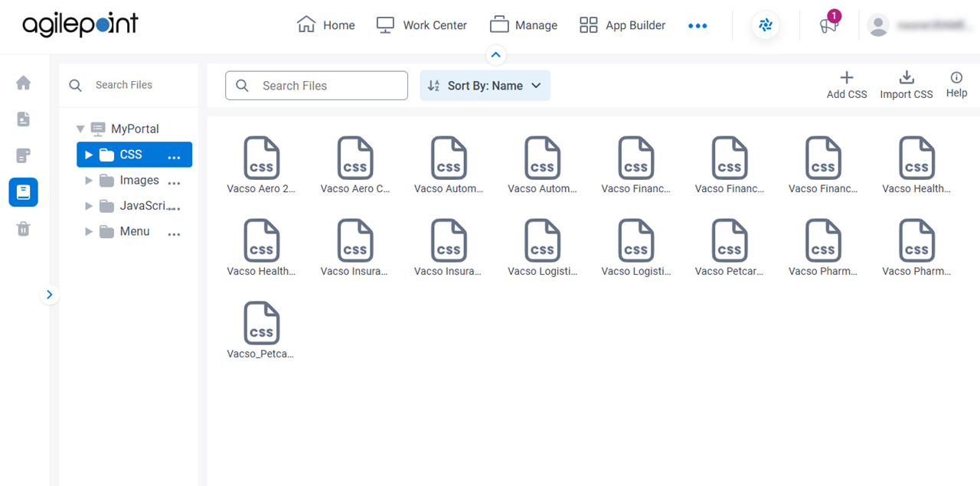The width and height of the screenshot is (980, 486).
Task: Open Help
Action: [956, 85]
